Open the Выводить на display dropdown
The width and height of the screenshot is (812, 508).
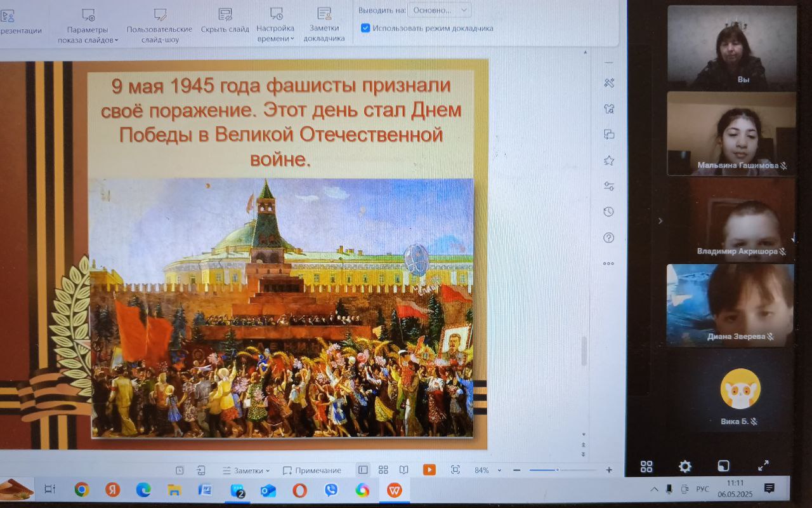coord(440,10)
